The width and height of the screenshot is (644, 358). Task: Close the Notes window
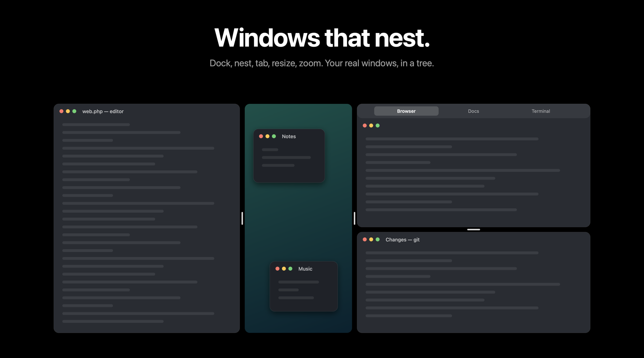click(x=261, y=136)
